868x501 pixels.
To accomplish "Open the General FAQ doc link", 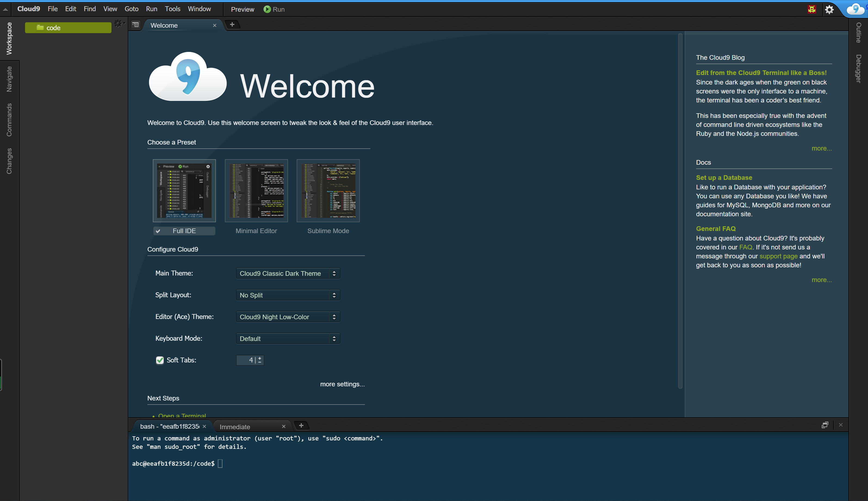I will [716, 228].
